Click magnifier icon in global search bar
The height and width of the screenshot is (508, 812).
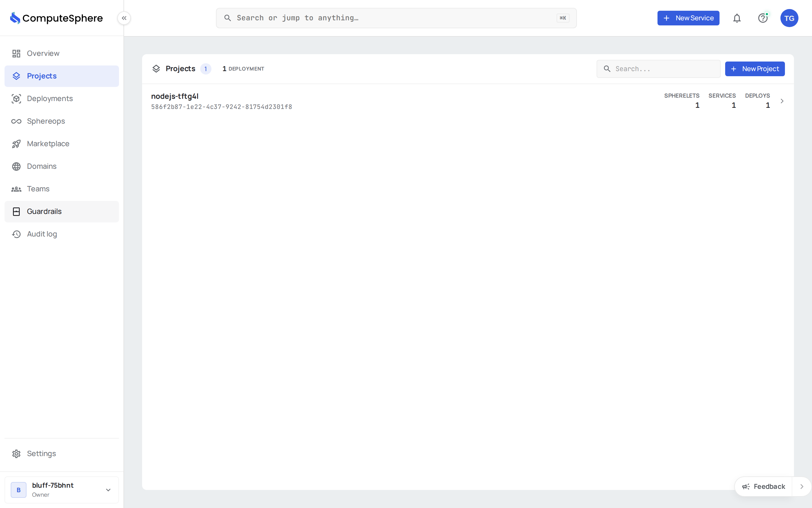[228, 18]
